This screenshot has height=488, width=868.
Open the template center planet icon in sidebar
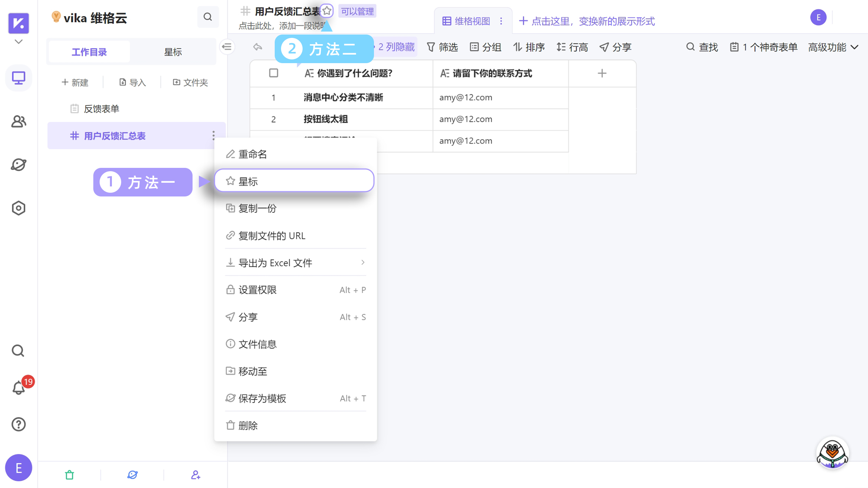[x=19, y=165]
